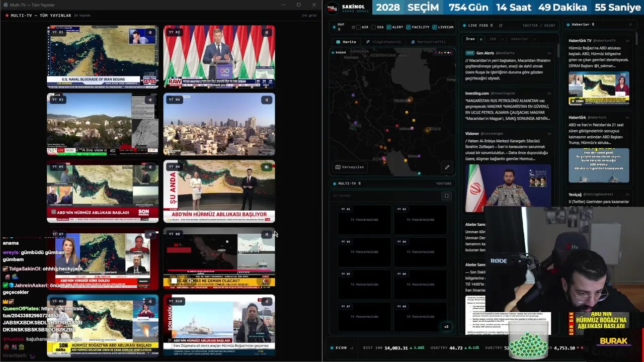Click the live feed scrollbar

558,50
